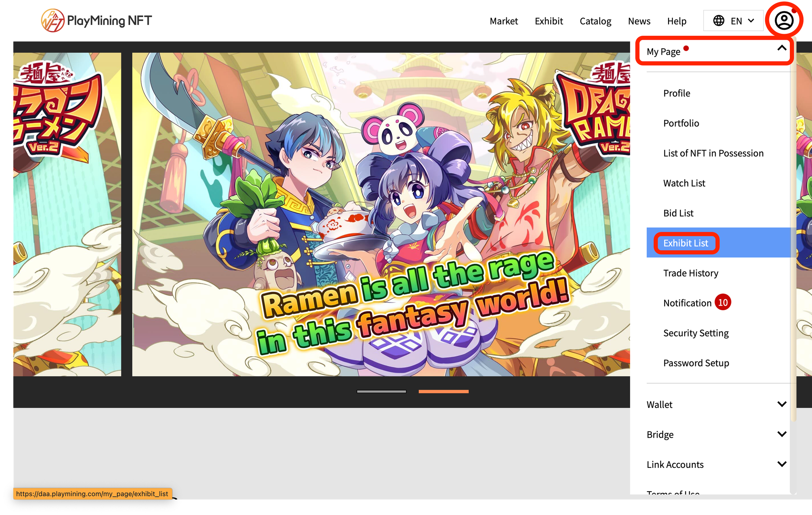The width and height of the screenshot is (812, 515).
Task: Open the Market nav item
Action: (504, 21)
